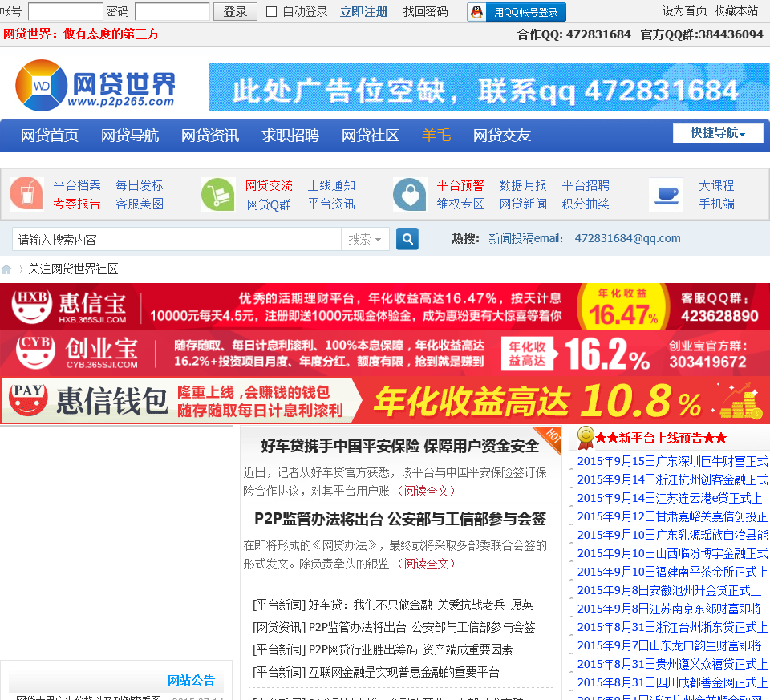
Task: Open 2015年9月12日甘肃嘉峪关嘉信创投 notice
Action: 672,516
